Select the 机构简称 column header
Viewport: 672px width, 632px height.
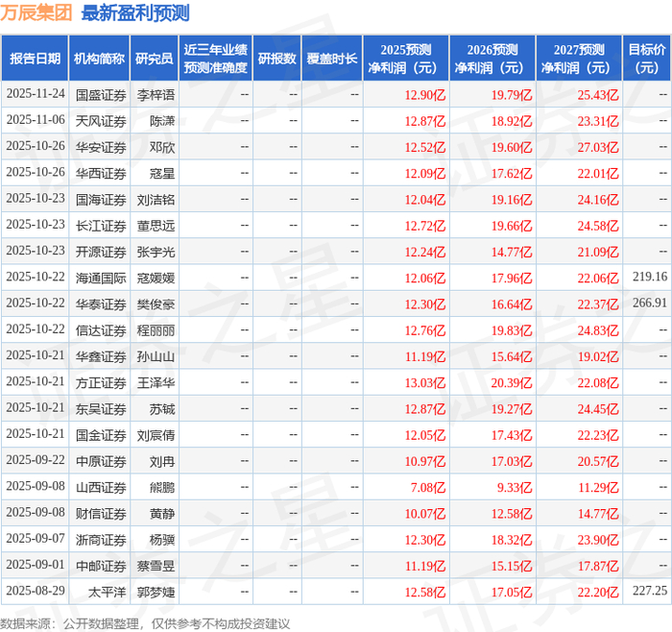[x=99, y=59]
